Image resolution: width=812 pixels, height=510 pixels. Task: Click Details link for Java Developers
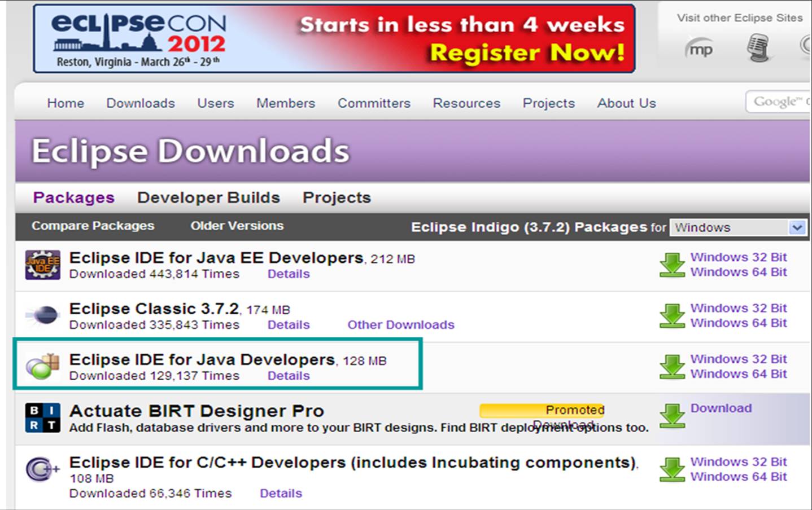click(x=289, y=376)
